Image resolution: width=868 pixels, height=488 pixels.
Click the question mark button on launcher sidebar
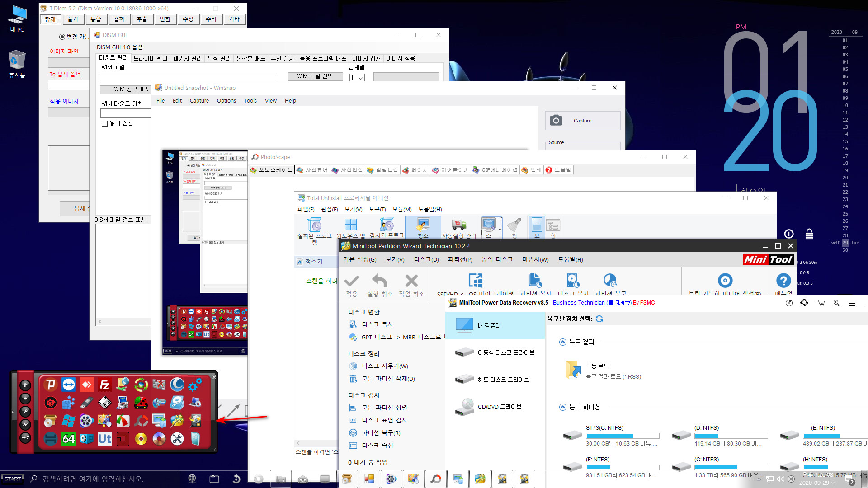click(25, 385)
